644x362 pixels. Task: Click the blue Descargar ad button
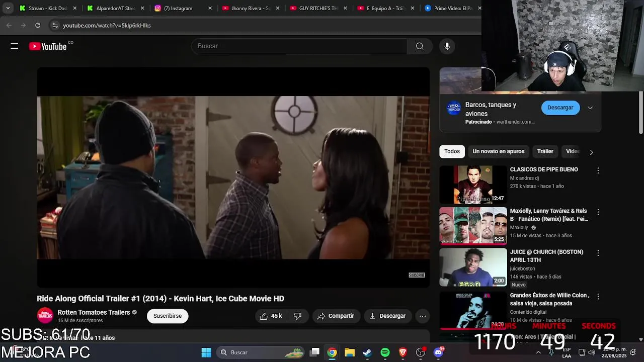(x=560, y=108)
